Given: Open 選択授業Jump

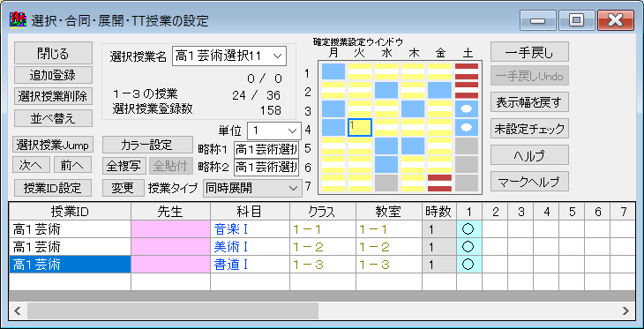Looking at the screenshot, I should pos(53,144).
